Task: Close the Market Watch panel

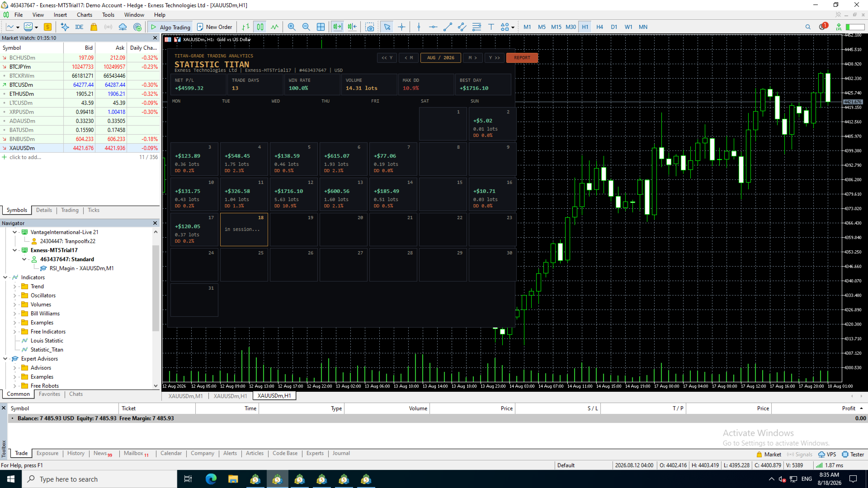Action: [x=155, y=38]
